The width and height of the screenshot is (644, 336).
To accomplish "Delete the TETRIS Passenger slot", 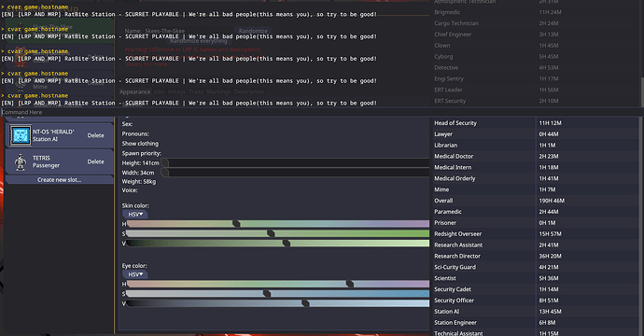I will point(95,161).
